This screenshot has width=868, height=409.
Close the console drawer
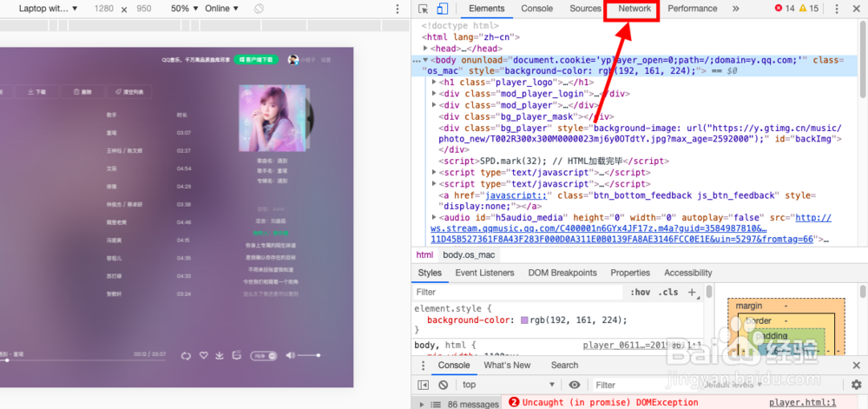pyautogui.click(x=857, y=366)
